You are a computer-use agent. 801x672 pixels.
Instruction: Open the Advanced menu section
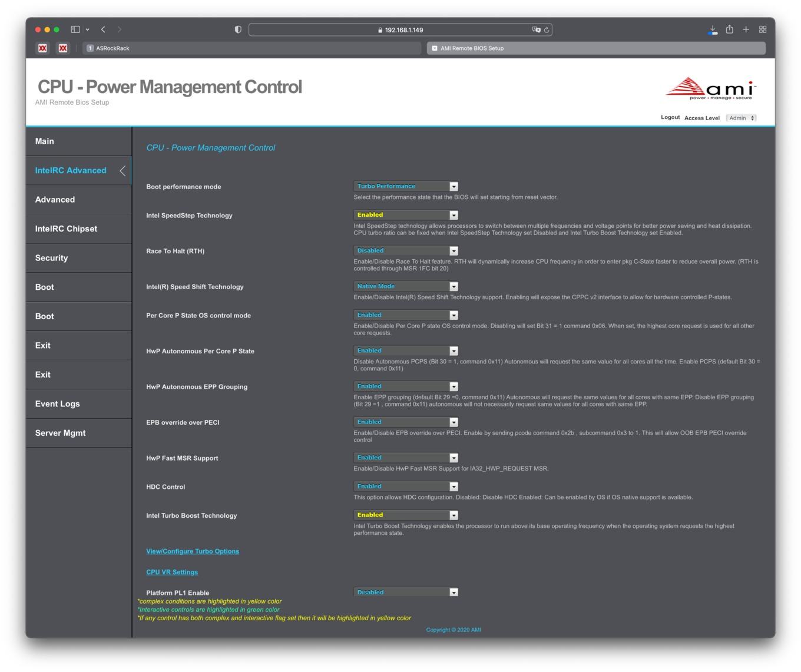tap(79, 200)
